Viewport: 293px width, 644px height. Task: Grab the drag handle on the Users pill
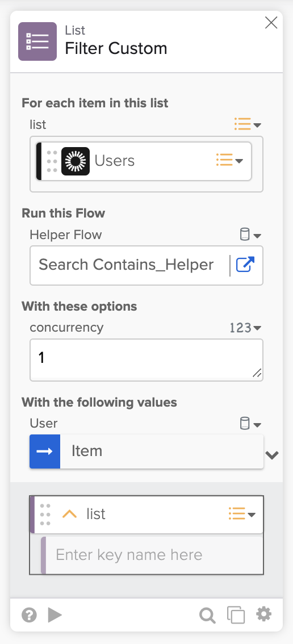[x=52, y=161]
